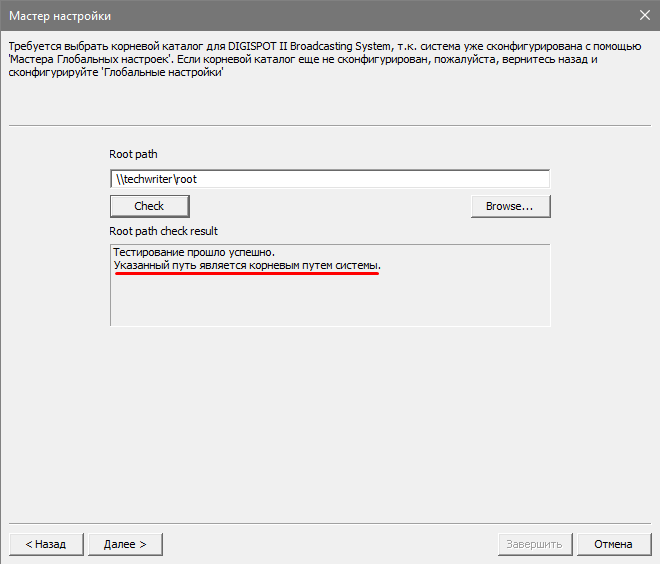660x564 pixels.
Task: Click the Check button
Action: click(149, 206)
